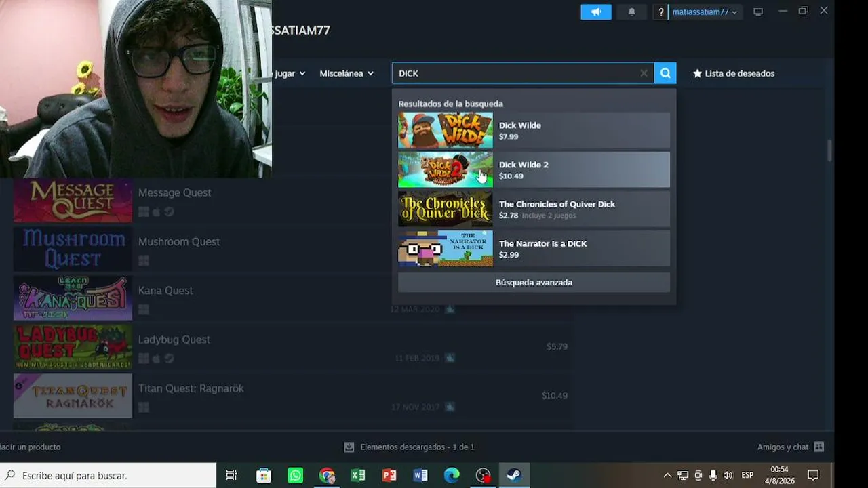Click the Mac platform icon under Message Quest
The image size is (868, 488).
pos(156,212)
